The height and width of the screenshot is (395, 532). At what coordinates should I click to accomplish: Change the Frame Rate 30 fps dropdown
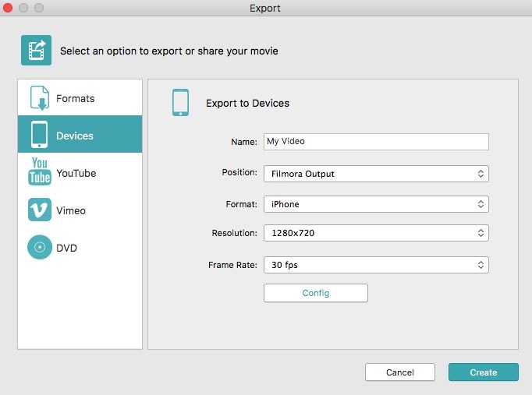point(376,265)
